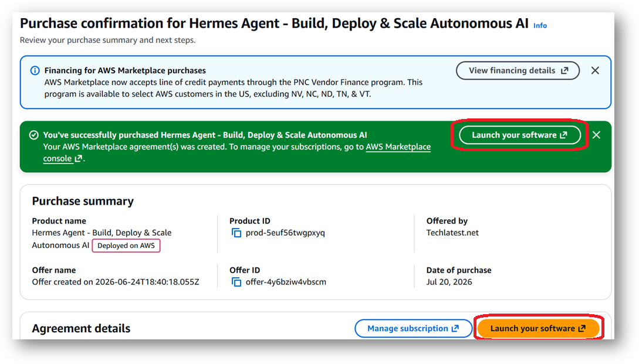Select the Offer ID value offer-4y6bziw4vbscm
639x364 pixels.
point(286,282)
